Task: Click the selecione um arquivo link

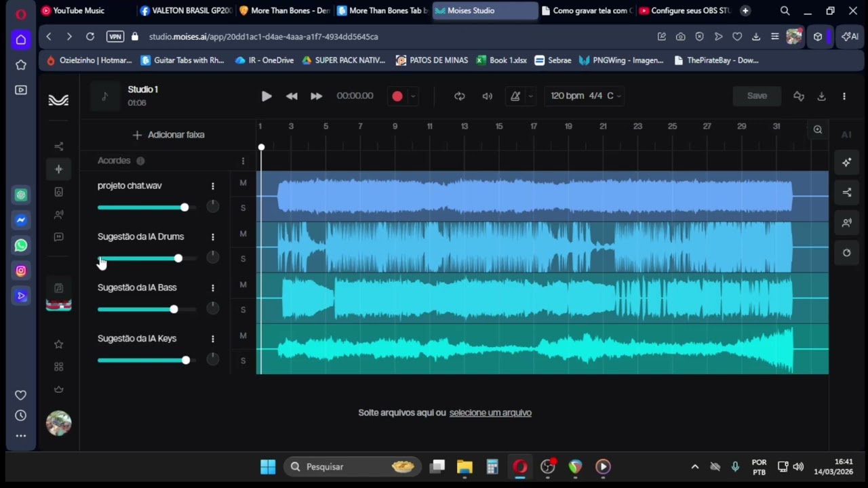Action: tap(490, 413)
